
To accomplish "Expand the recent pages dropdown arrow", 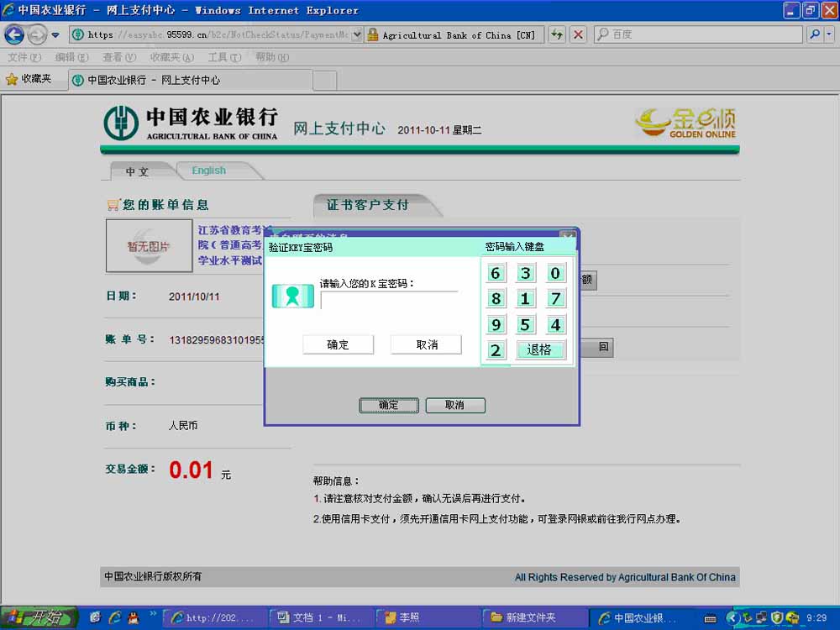I will pyautogui.click(x=55, y=34).
